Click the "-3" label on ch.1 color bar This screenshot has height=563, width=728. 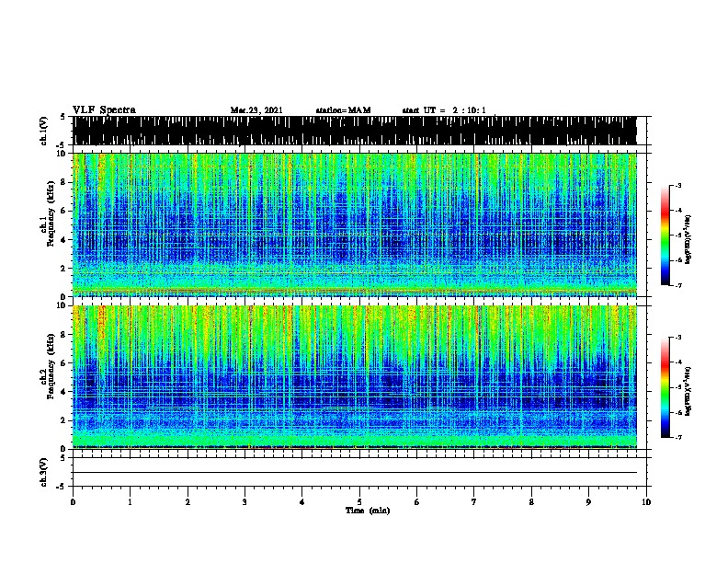pyautogui.click(x=677, y=185)
